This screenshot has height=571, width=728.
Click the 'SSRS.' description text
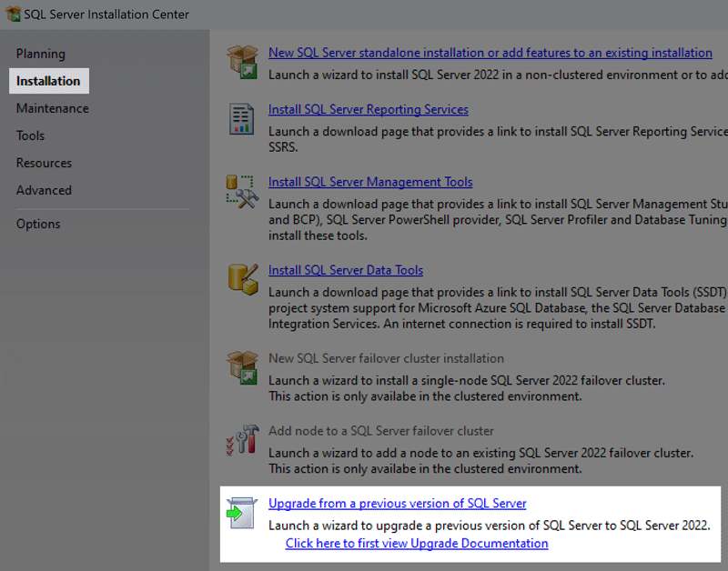(283, 147)
